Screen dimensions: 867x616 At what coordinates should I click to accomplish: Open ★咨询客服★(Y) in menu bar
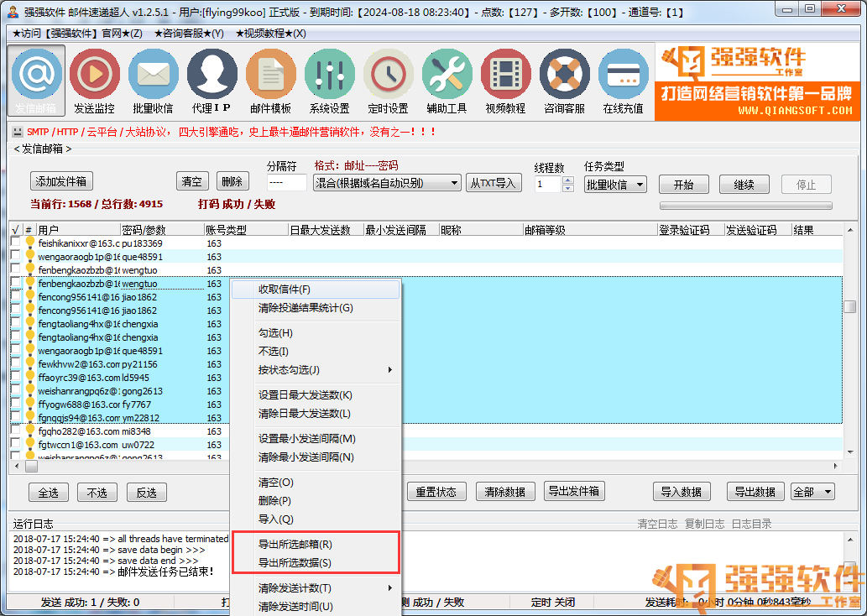(x=189, y=34)
